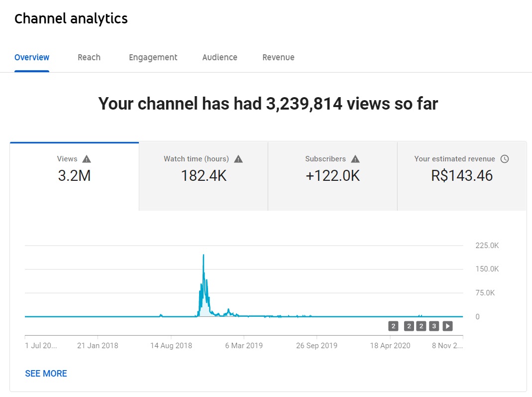Click the SEE MORE link

(x=46, y=374)
